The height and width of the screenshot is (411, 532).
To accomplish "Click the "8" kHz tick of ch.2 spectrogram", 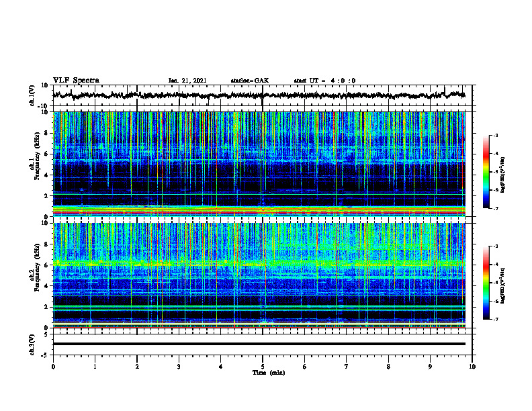I will coord(46,244).
